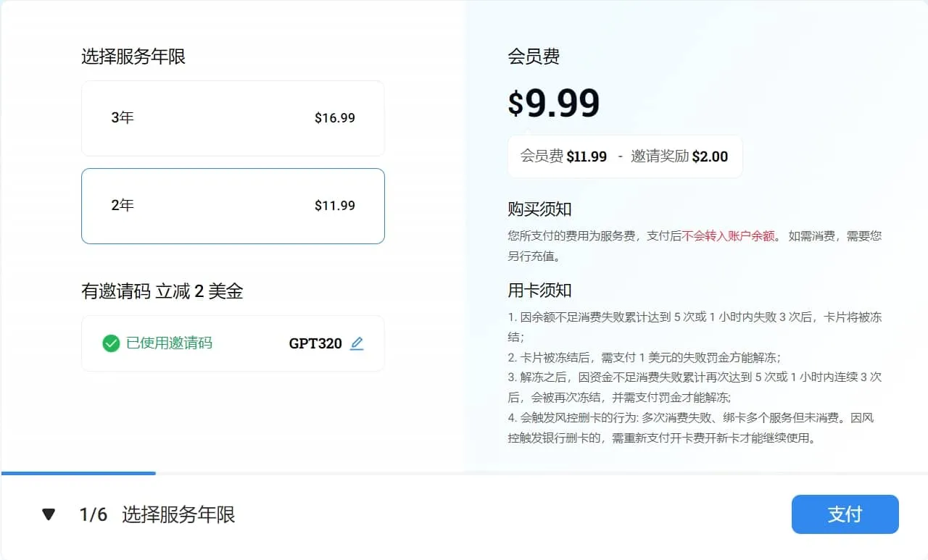Click the 已使用邀请码 status text
Image resolution: width=928 pixels, height=560 pixels.
click(x=169, y=343)
